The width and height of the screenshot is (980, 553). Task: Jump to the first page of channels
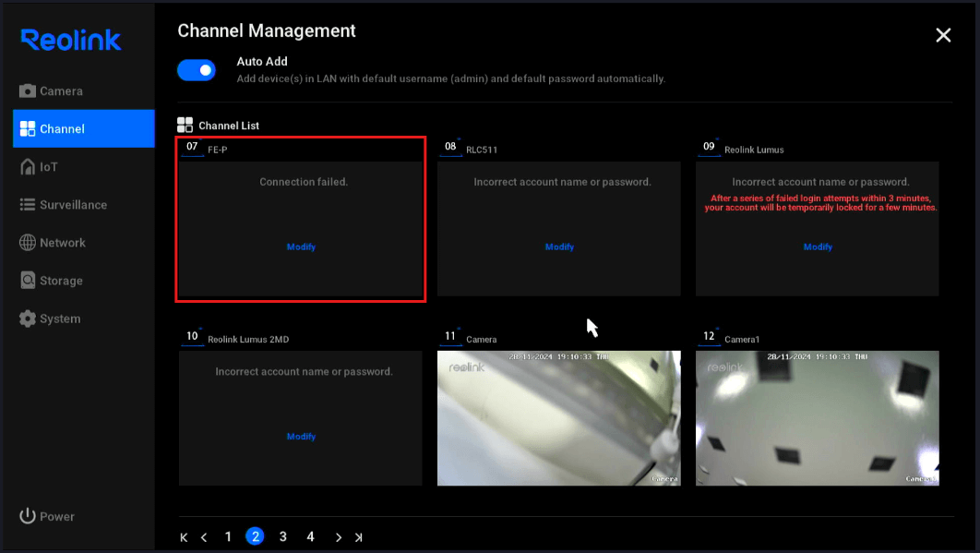(183, 536)
